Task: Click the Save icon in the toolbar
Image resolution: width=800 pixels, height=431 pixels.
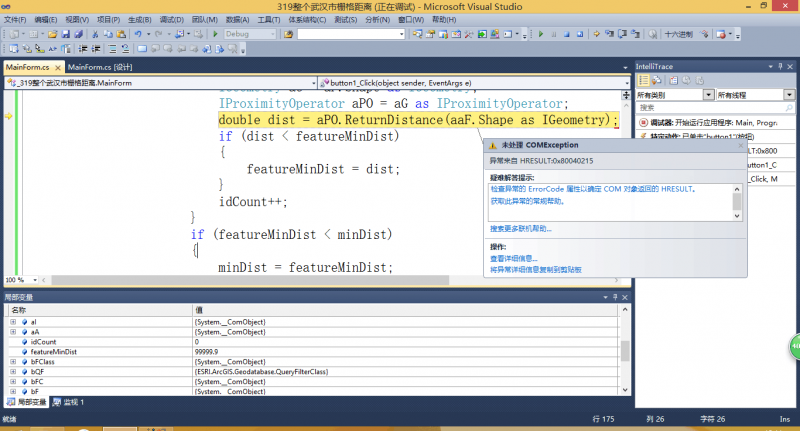Action: coord(66,33)
